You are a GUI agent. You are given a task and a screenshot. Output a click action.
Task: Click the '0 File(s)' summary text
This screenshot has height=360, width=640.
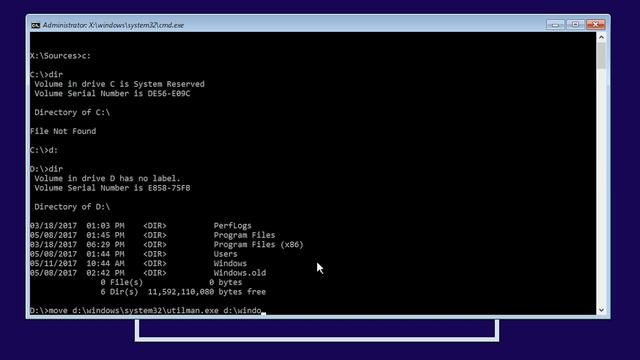click(x=122, y=282)
